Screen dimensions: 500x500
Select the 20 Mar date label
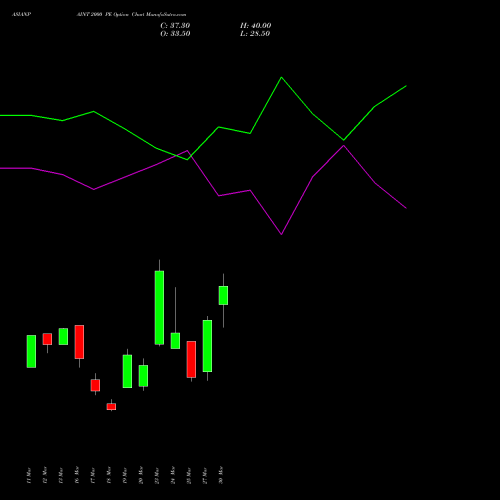141,475
